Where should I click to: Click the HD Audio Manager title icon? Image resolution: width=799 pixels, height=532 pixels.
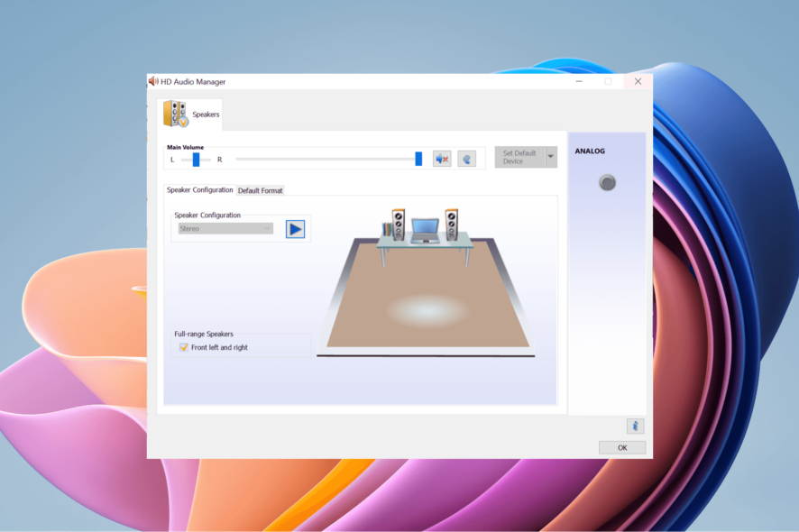tap(153, 81)
